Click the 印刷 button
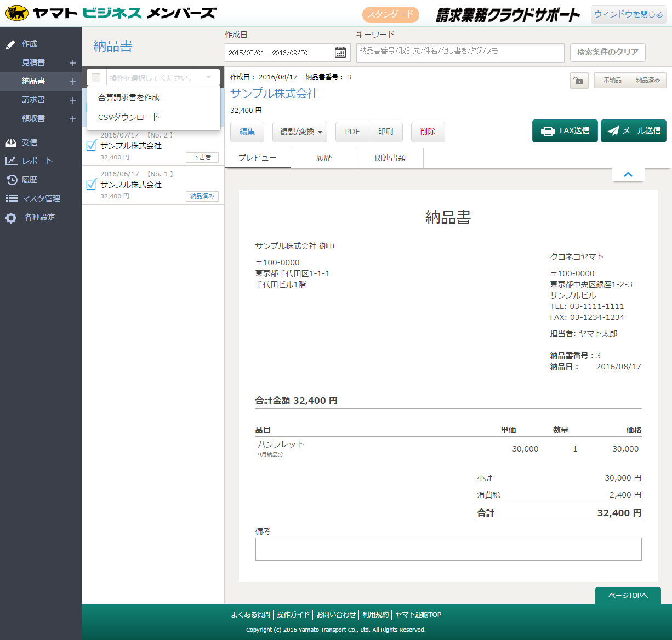The image size is (672, 640). coord(386,132)
